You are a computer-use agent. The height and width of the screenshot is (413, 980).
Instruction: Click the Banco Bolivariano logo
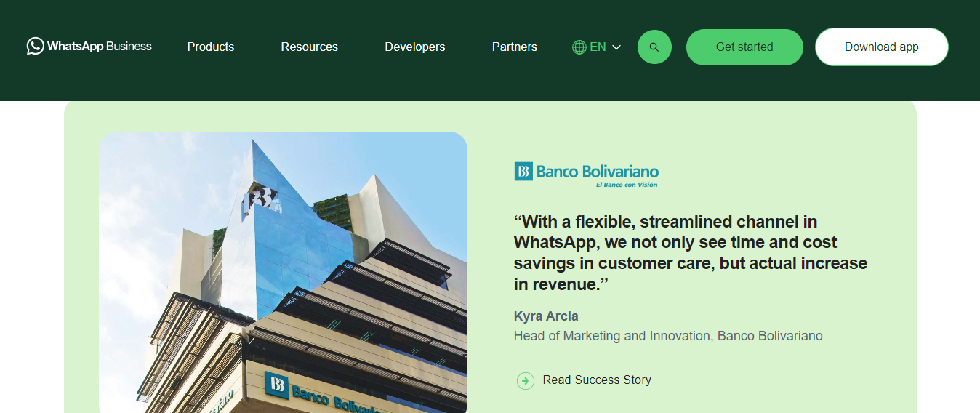point(586,175)
